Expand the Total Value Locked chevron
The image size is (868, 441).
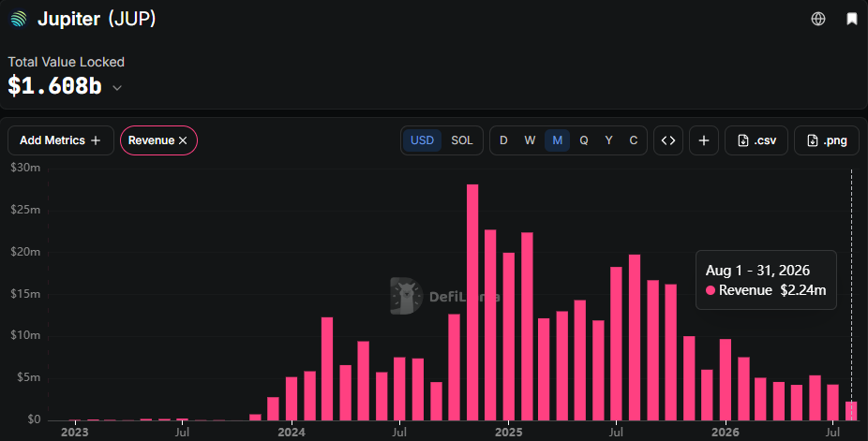click(117, 87)
